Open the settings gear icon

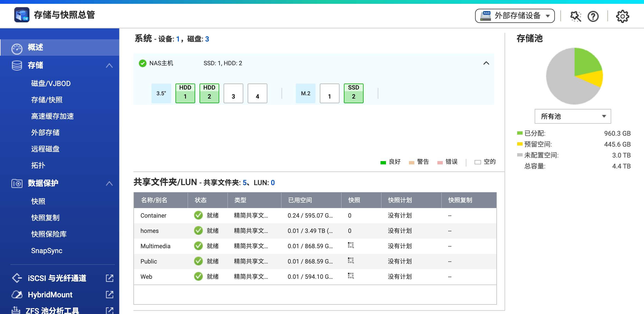622,16
